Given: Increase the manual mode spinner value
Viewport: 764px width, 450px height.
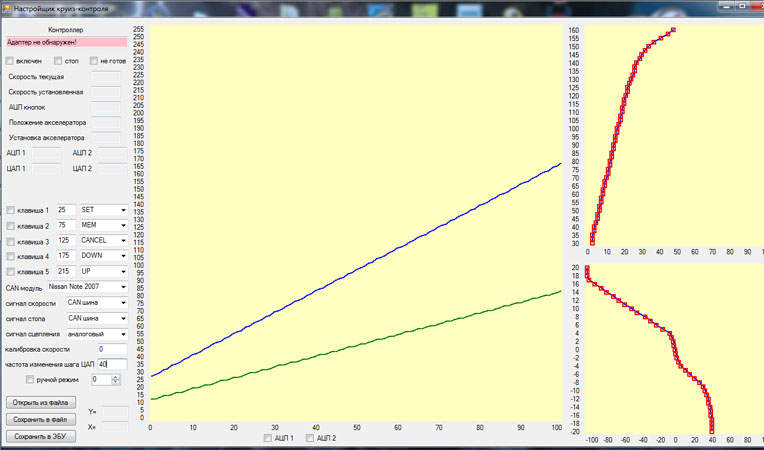Looking at the screenshot, I should (116, 376).
